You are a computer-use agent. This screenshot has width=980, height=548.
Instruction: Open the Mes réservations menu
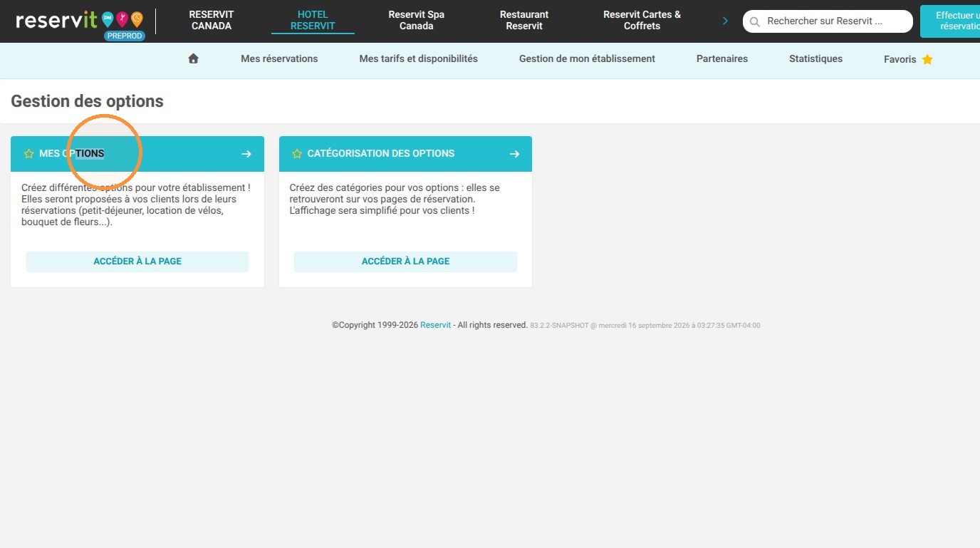[279, 59]
